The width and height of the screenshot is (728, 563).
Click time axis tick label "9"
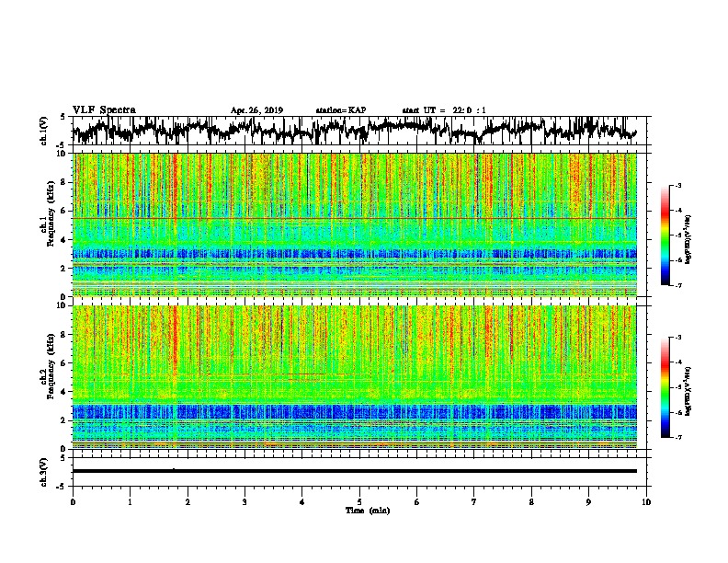[x=588, y=502]
